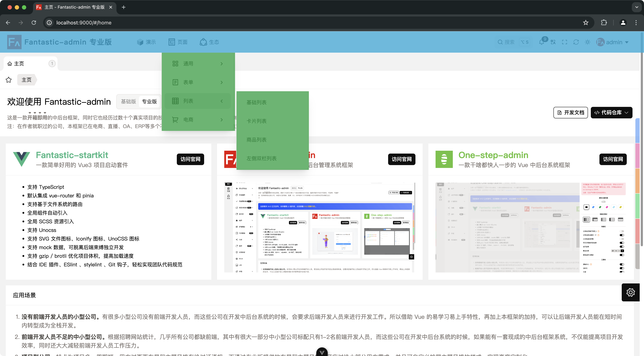Bookmark this page with the star icon
The height and width of the screenshot is (356, 644).
click(586, 23)
